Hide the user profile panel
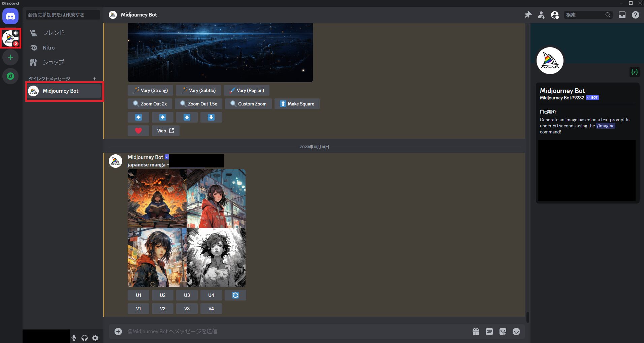This screenshot has height=343, width=644. (x=555, y=15)
